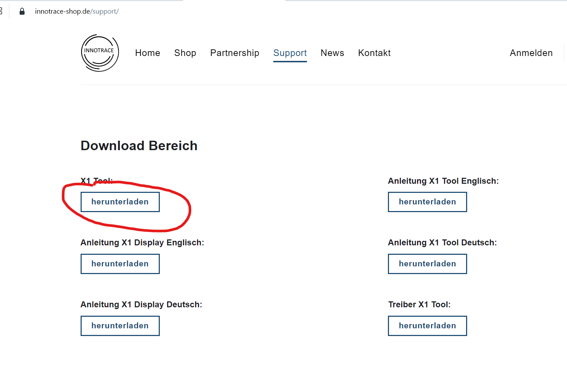Download the Treiber X1 Tool driver
The image size is (567, 392).
tap(427, 326)
